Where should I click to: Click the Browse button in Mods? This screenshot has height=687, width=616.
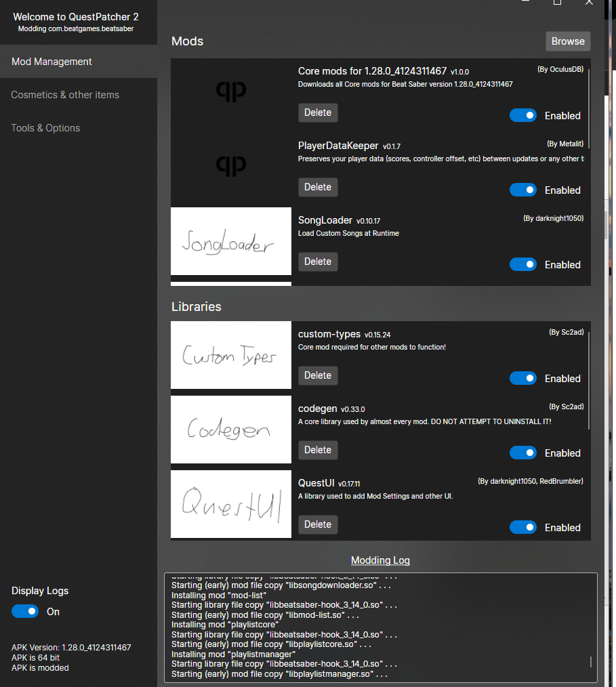tap(568, 41)
